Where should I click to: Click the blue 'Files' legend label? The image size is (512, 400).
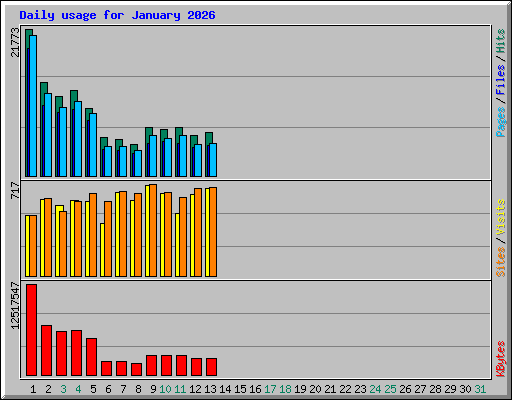click(x=501, y=80)
